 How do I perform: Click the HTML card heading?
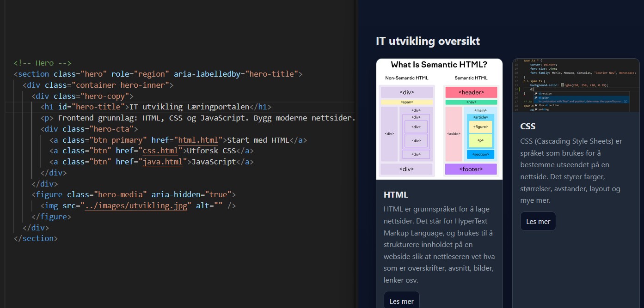click(x=396, y=194)
